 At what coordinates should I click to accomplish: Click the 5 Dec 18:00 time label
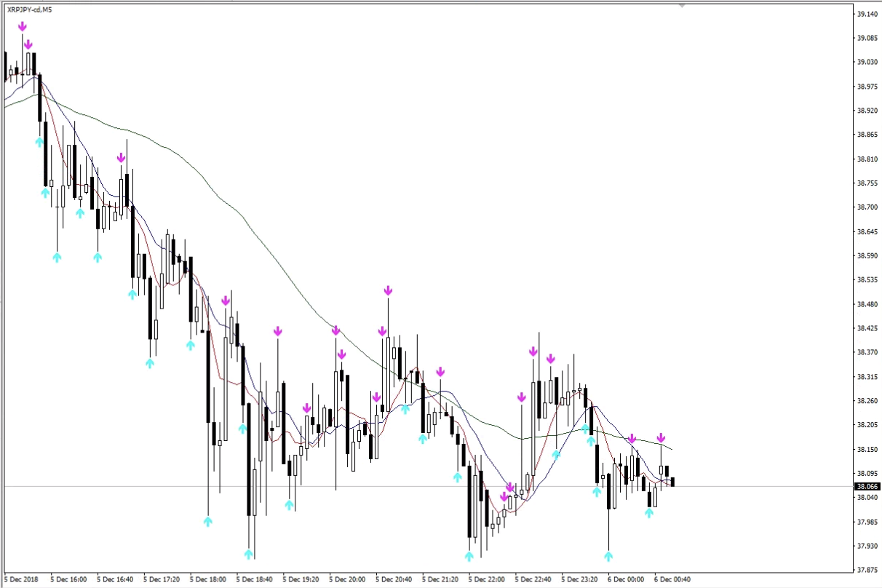click(209, 580)
